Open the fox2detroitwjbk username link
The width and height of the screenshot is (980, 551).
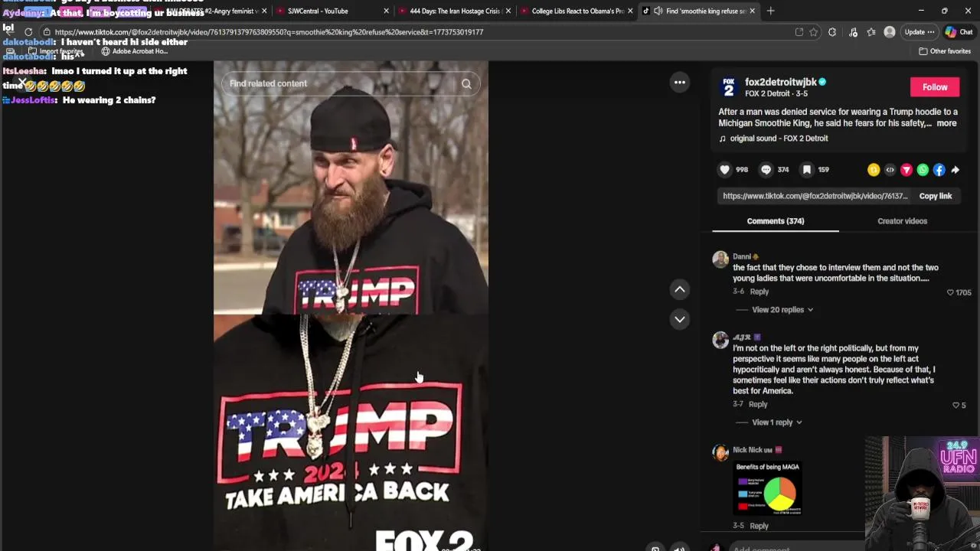pyautogui.click(x=780, y=82)
